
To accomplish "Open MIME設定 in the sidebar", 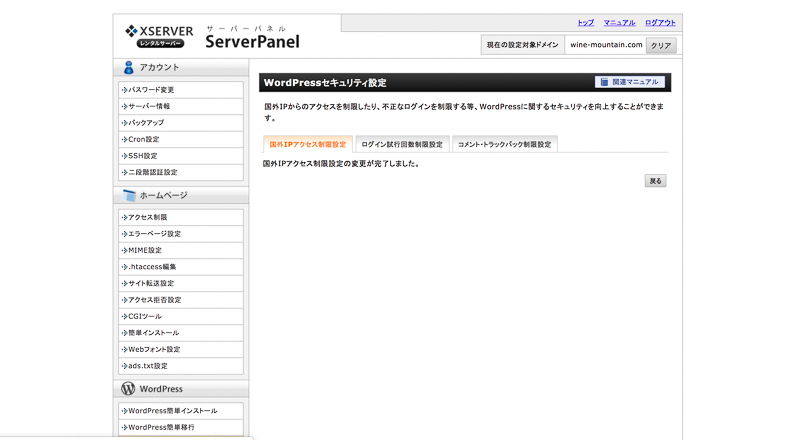I will (x=181, y=250).
